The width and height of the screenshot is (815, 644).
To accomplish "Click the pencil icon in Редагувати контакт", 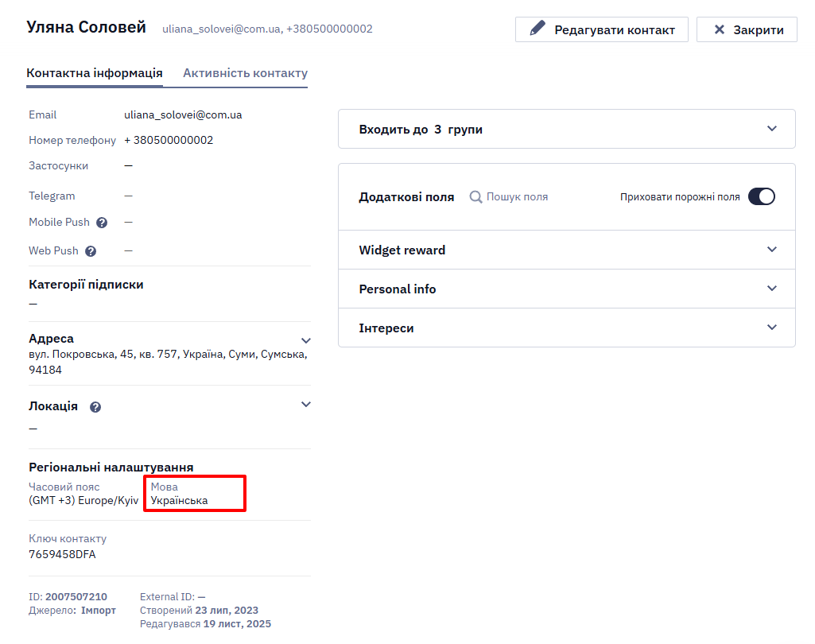I will coord(538,28).
